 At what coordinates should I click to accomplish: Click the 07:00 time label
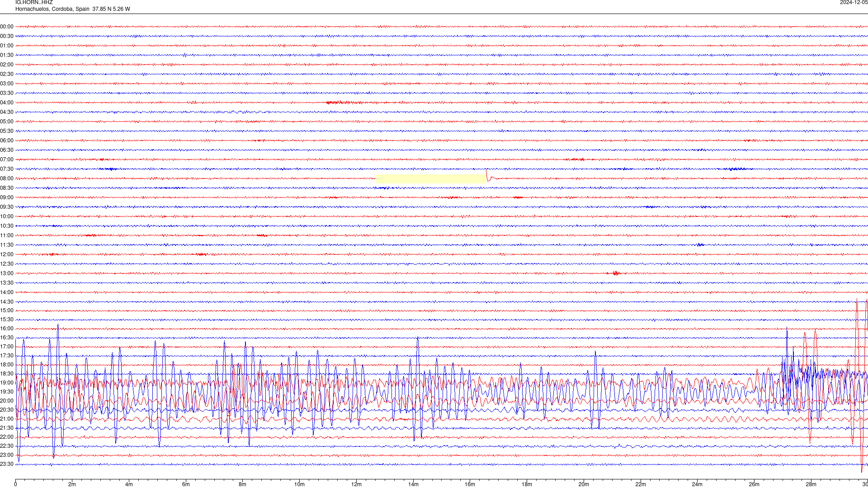pos(7,160)
